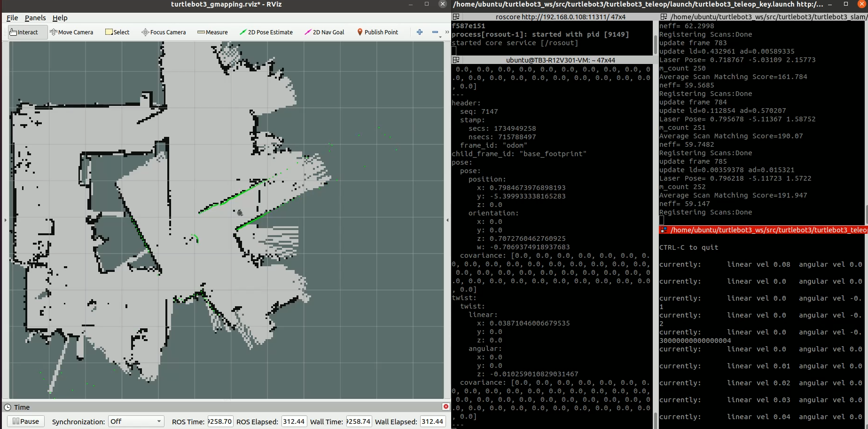868x429 pixels.
Task: Close the Time panel
Action: pos(446,406)
